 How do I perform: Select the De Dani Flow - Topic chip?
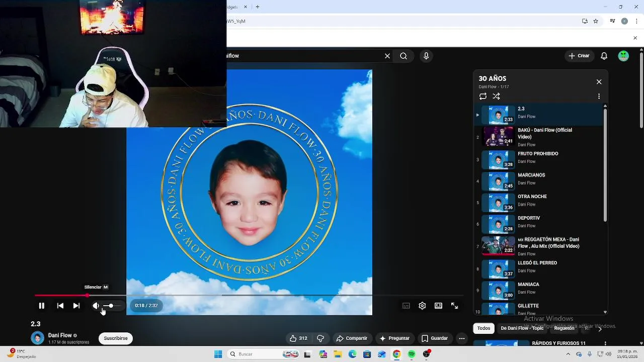pos(522,328)
